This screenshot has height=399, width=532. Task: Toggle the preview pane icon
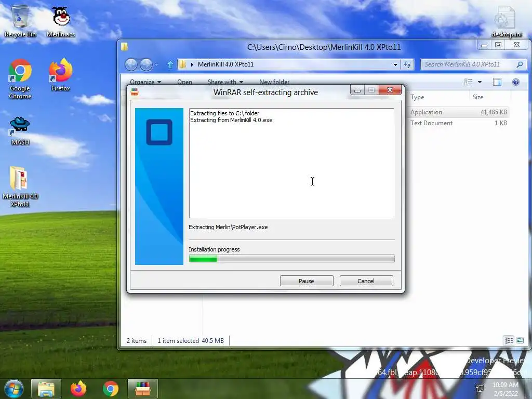(x=497, y=82)
